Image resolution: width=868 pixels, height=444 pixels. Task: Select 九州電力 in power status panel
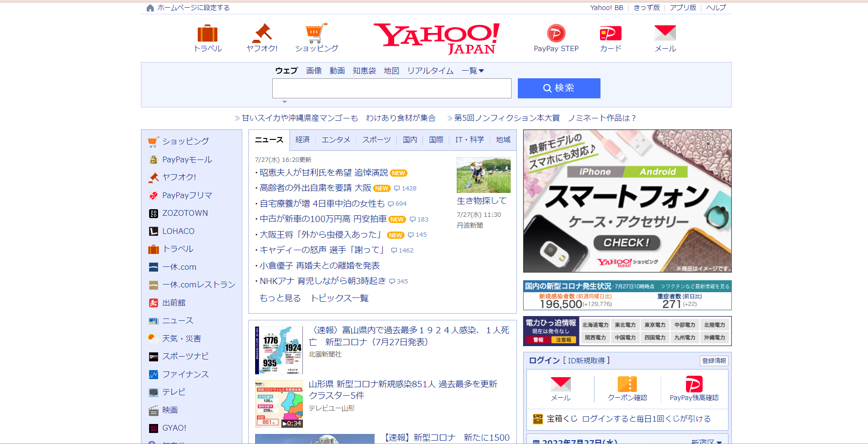coord(684,337)
